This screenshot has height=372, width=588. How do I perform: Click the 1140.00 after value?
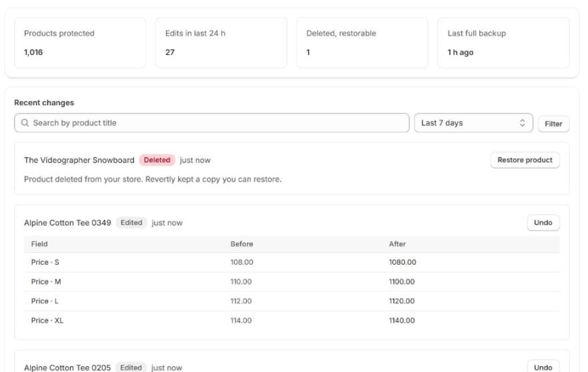click(401, 321)
